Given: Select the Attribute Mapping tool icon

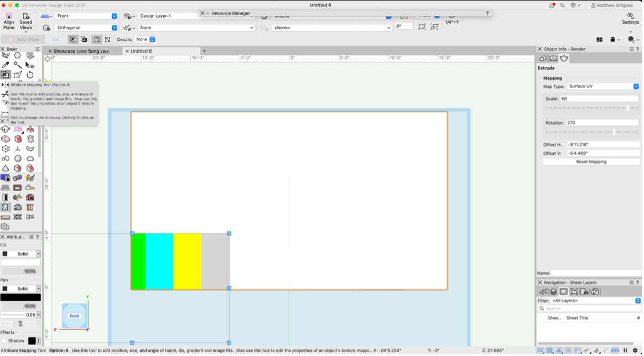Looking at the screenshot, I should point(6,75).
